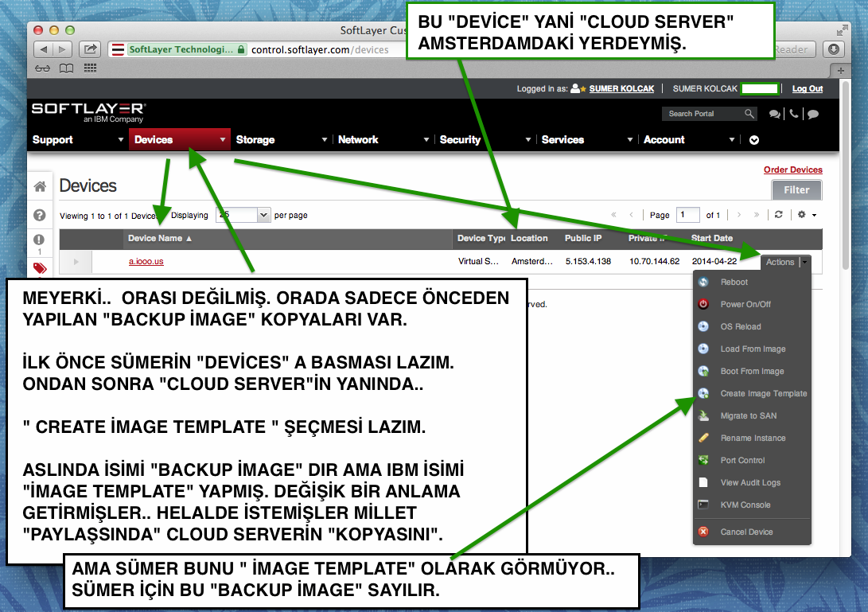Open the Filter button
The height and width of the screenshot is (612, 868).
796,190
